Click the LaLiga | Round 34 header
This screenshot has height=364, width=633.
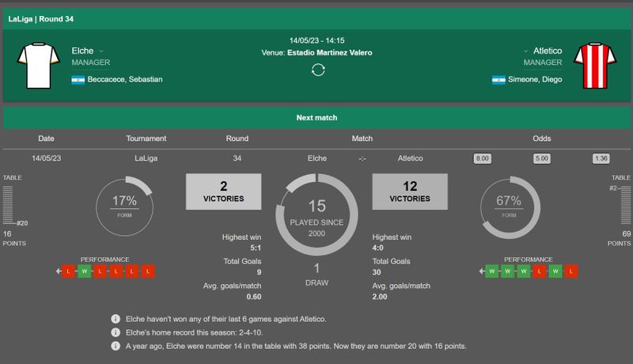316,19
